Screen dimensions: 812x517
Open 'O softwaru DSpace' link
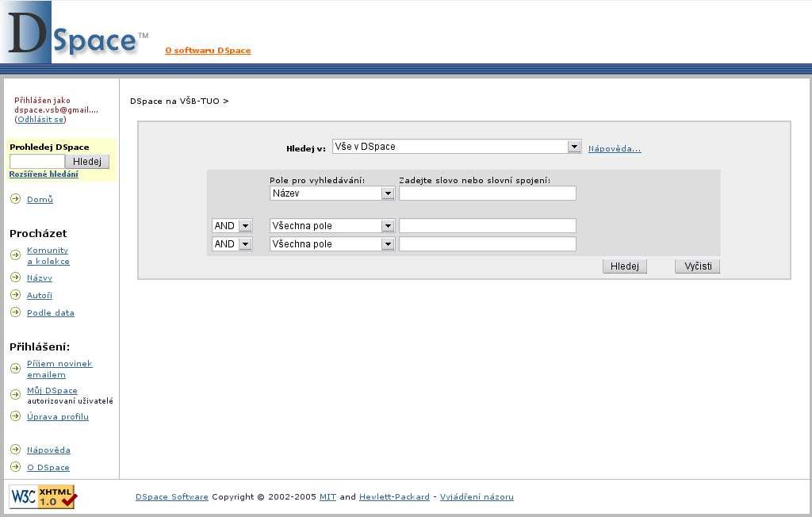pyautogui.click(x=209, y=50)
